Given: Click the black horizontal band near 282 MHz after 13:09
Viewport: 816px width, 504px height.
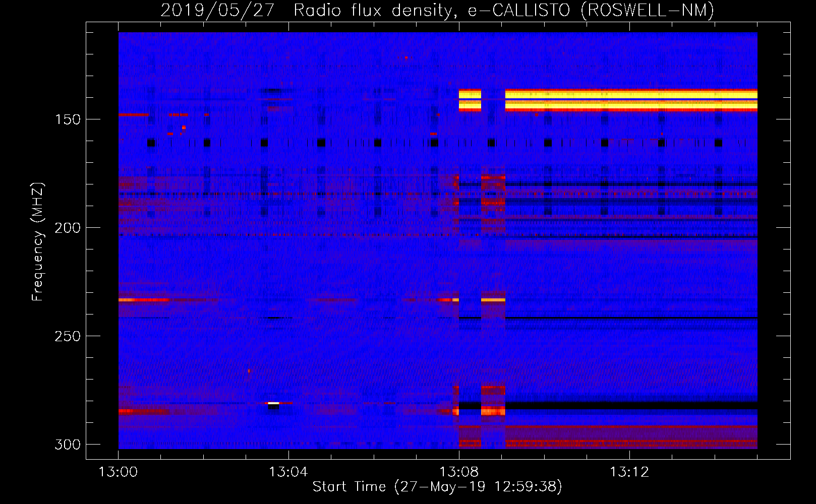Looking at the screenshot, I should pos(631,405).
